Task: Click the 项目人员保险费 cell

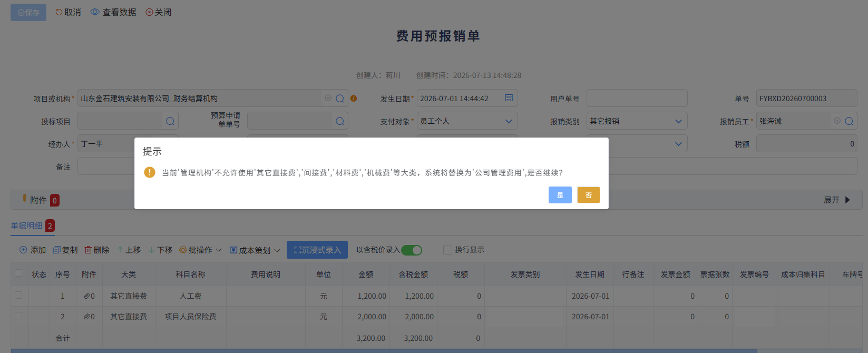Action: click(190, 317)
